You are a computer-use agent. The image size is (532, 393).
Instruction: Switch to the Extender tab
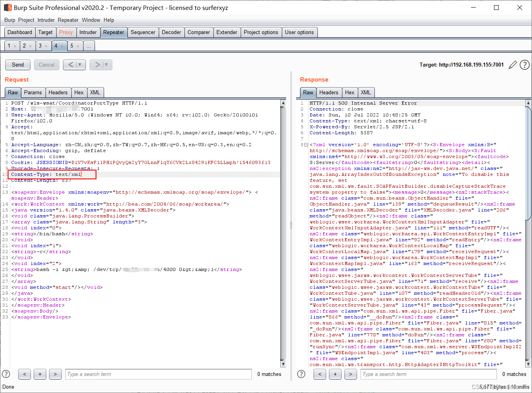(227, 32)
